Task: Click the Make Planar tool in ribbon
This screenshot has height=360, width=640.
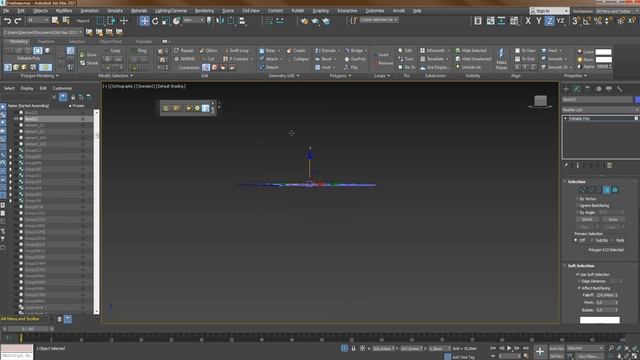Action: tap(501, 59)
